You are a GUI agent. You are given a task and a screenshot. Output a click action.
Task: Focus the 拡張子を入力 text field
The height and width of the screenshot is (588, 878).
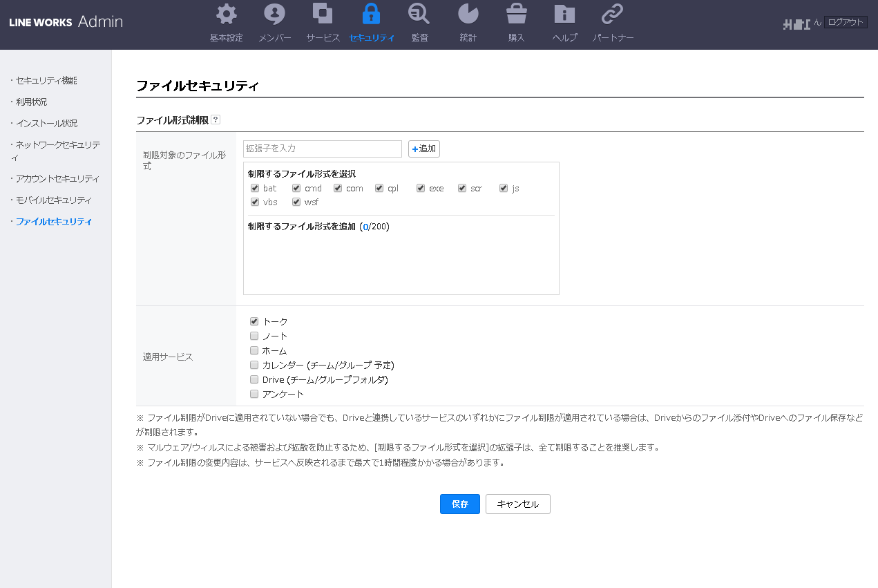pos(322,149)
